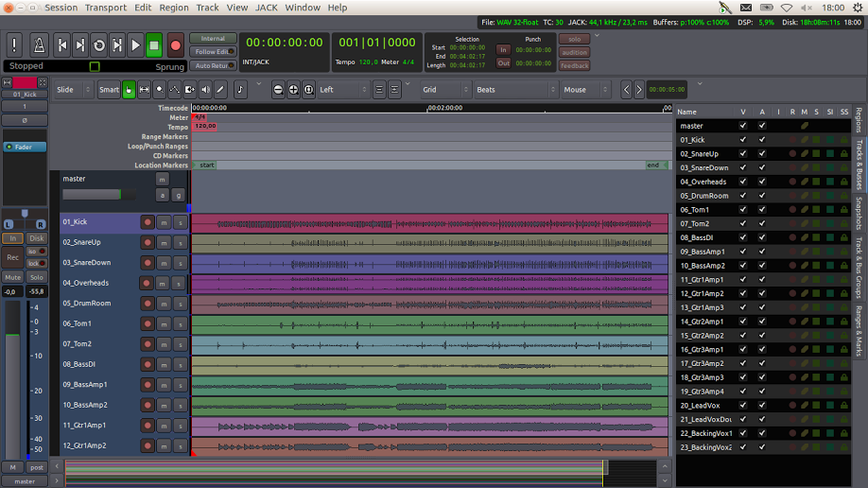Open the Slide edit mode dropdown

click(74, 90)
